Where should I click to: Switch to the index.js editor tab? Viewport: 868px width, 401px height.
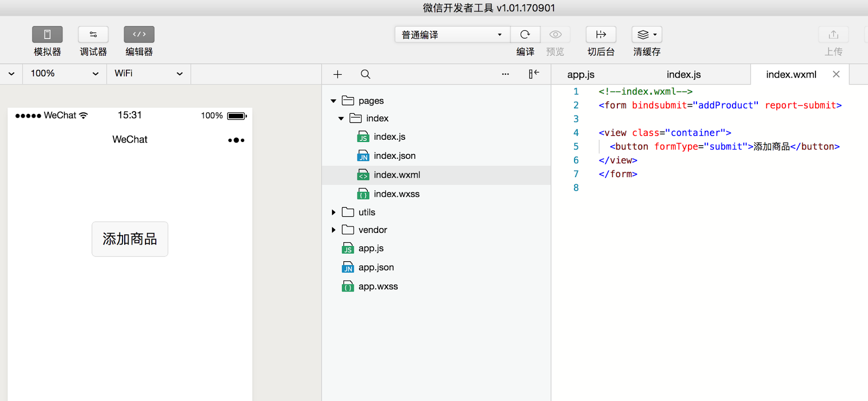click(x=684, y=75)
